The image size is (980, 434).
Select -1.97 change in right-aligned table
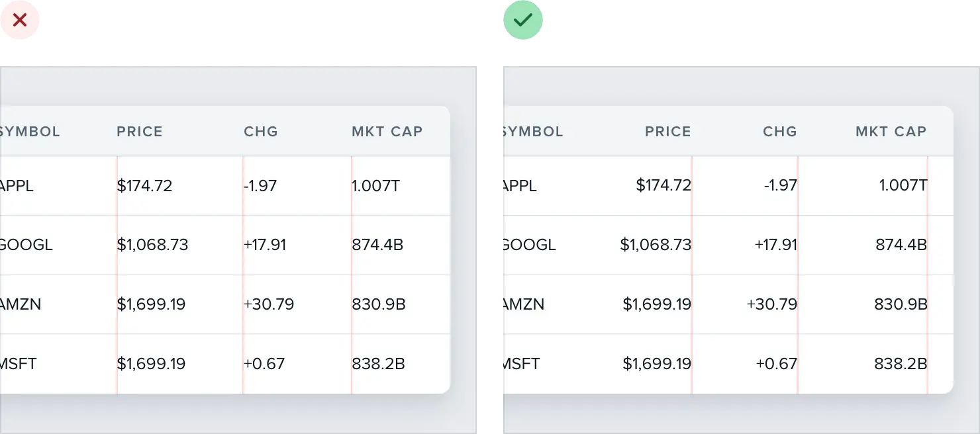(780, 186)
